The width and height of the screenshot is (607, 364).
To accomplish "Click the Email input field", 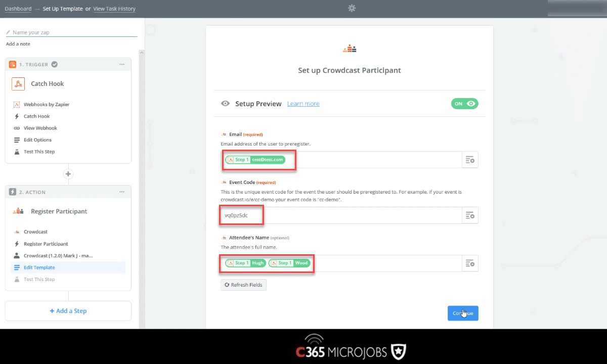I will click(341, 160).
